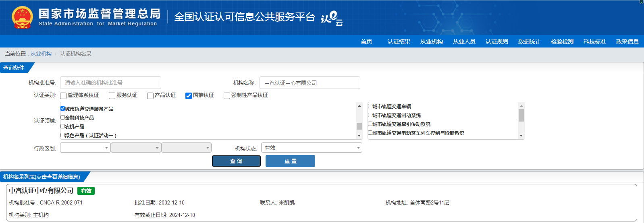This screenshot has width=644, height=223.
Task: Click the national emblem logo
Action: tap(22, 18)
